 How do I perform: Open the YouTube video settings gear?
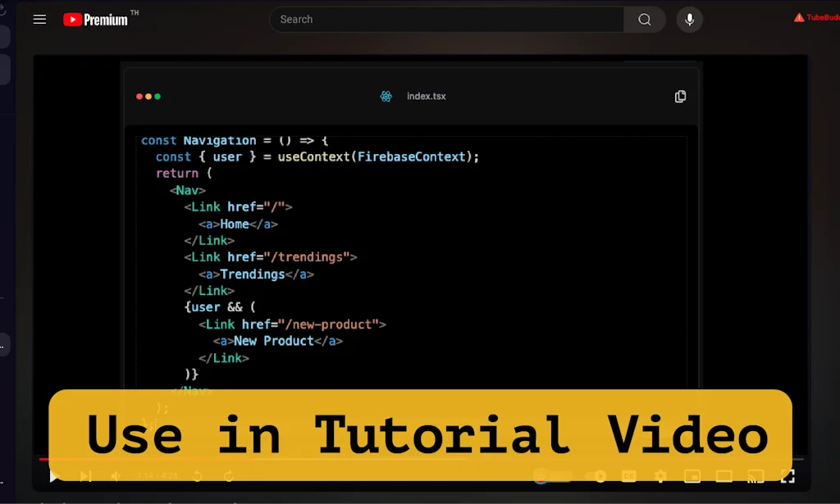660,476
